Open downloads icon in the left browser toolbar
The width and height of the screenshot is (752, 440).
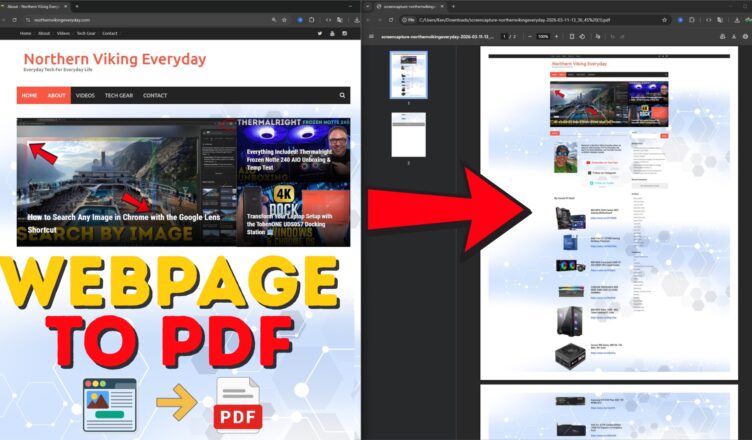[x=356, y=20]
